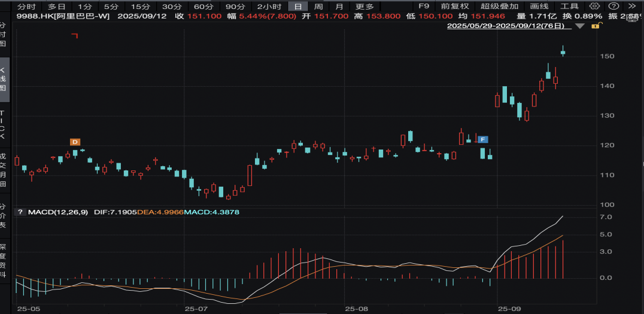Select the 2小时 two-hour period

(269, 6)
